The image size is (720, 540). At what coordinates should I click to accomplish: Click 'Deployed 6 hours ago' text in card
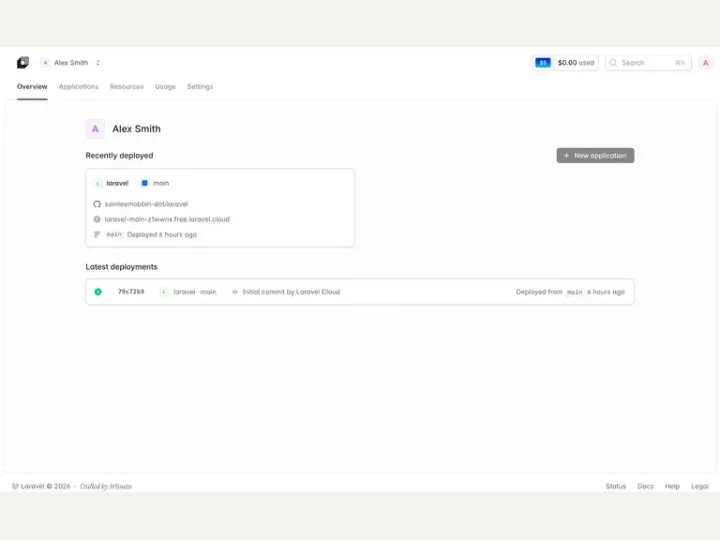pyautogui.click(x=162, y=235)
